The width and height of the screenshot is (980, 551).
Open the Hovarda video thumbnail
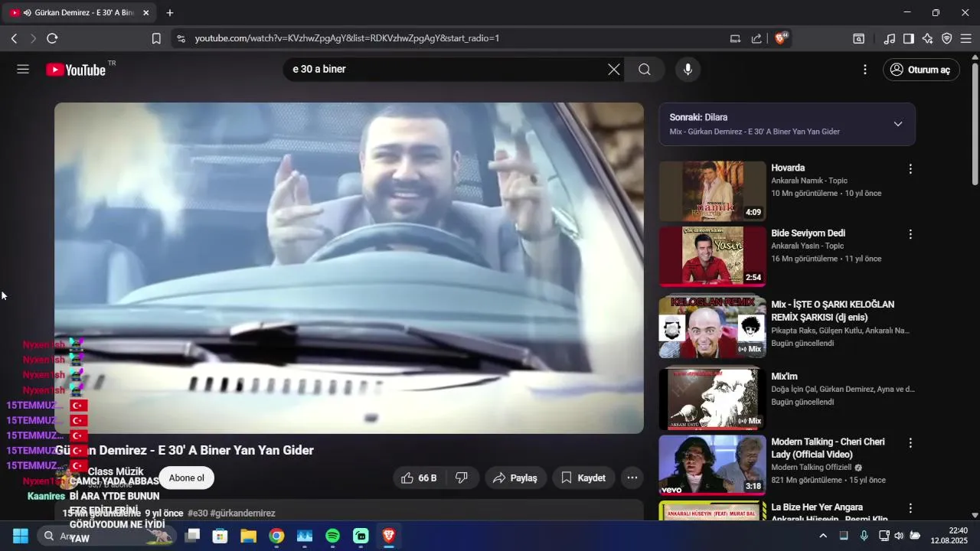tap(712, 191)
